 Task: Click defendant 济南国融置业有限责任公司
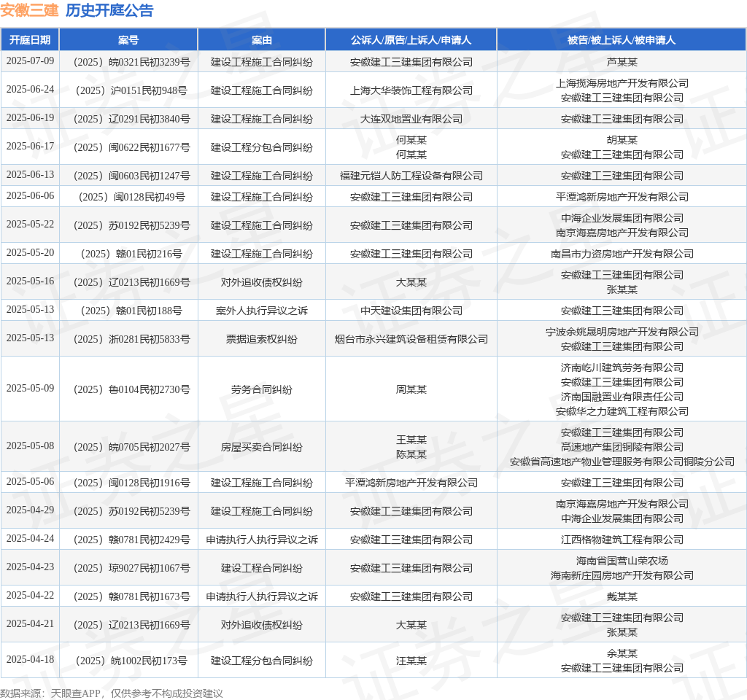[x=622, y=397]
